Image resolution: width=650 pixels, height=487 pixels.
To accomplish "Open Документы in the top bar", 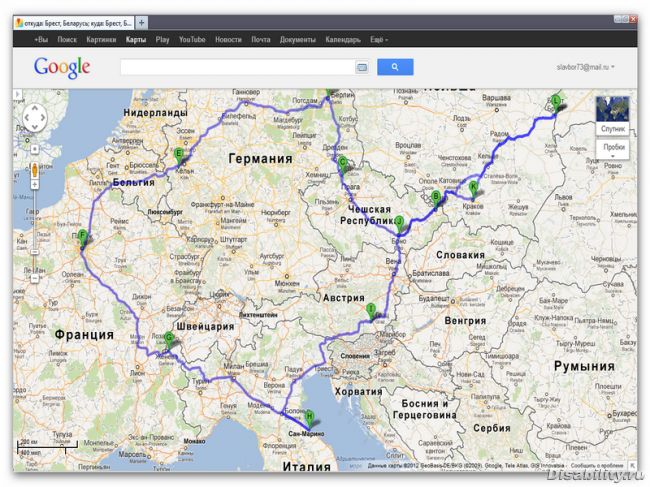I will click(298, 40).
